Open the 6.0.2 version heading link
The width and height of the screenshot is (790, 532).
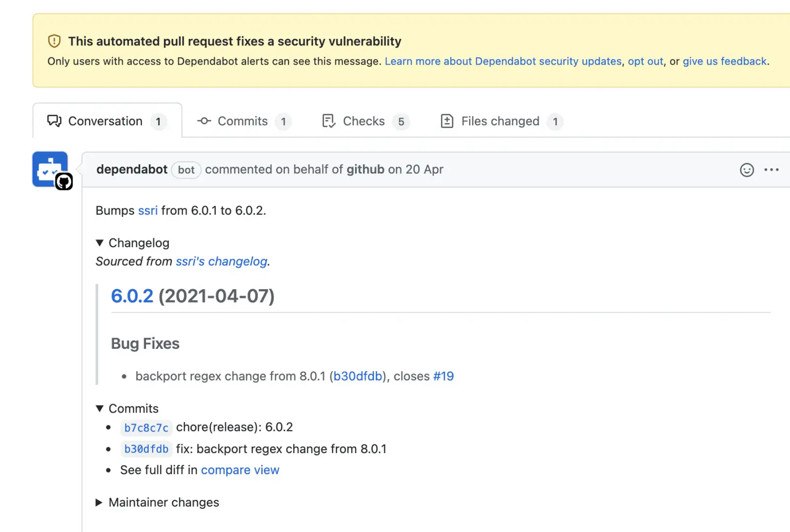(132, 296)
